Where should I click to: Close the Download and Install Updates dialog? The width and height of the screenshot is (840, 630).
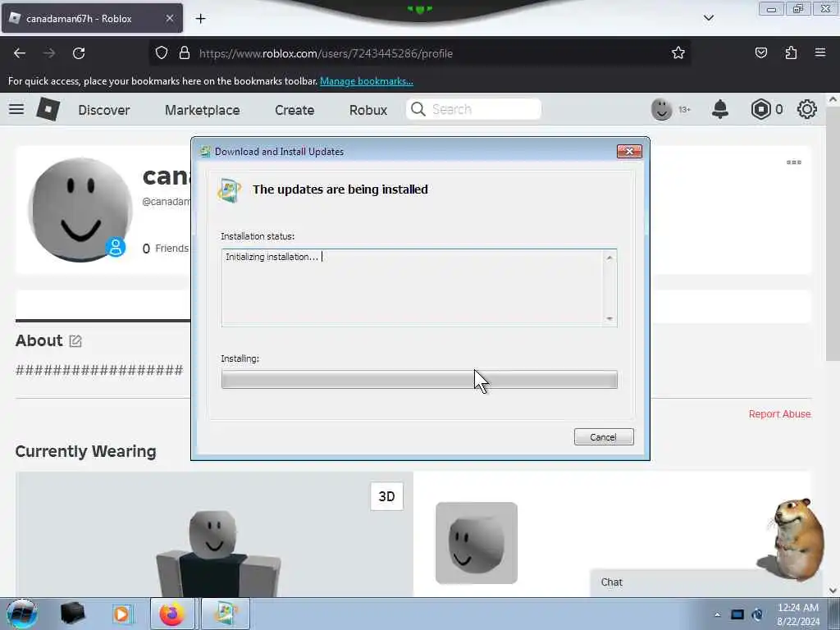tap(629, 152)
